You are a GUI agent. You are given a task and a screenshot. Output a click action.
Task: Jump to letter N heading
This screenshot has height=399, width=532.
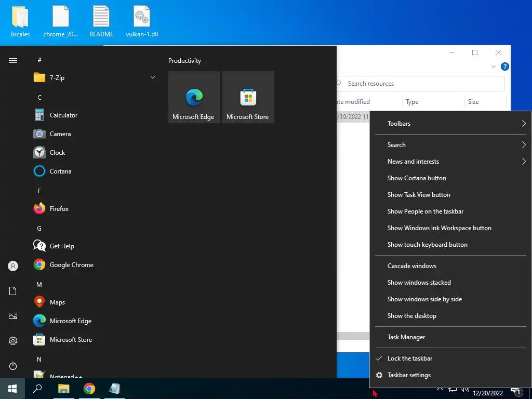tap(39, 360)
